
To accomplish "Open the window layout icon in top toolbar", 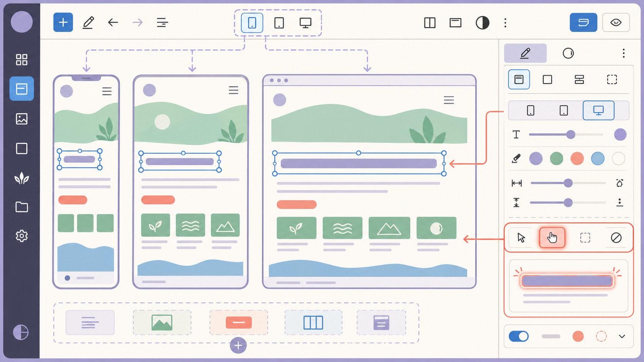I will click(x=455, y=23).
